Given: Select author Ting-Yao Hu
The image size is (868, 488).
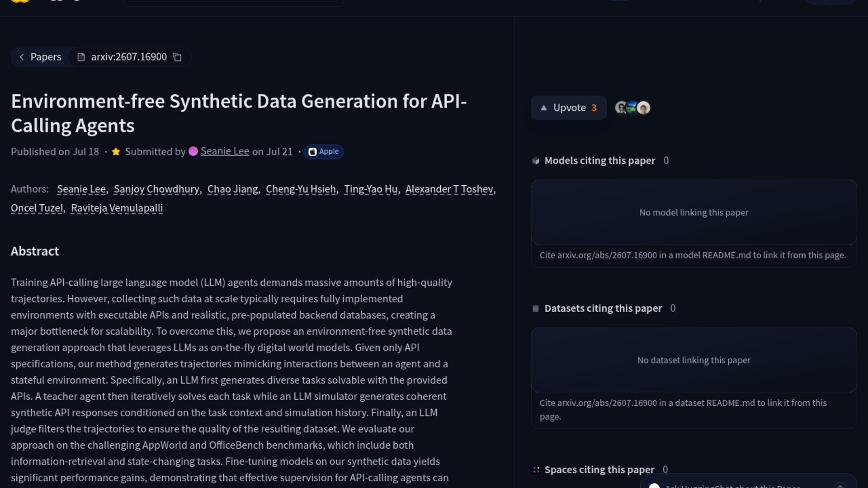Looking at the screenshot, I should point(371,189).
